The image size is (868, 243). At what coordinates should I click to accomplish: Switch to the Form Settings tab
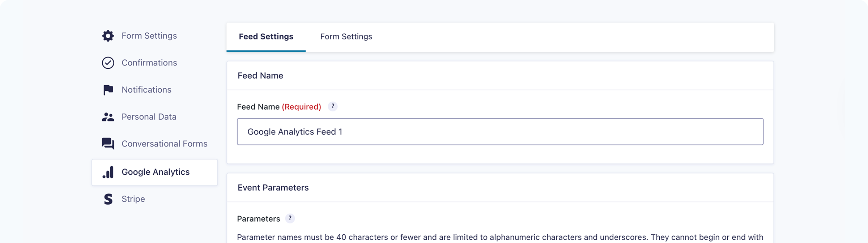coord(346,37)
